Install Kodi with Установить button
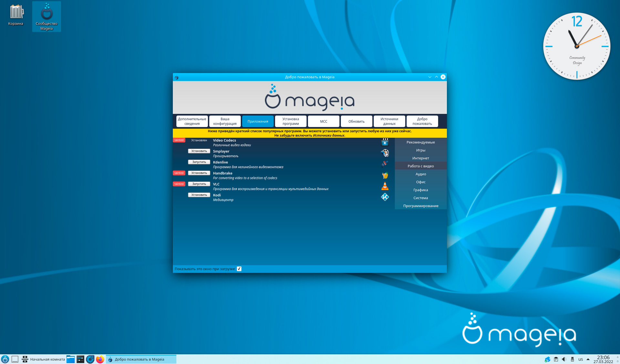Image resolution: width=620 pixels, height=364 pixels. coord(199,195)
